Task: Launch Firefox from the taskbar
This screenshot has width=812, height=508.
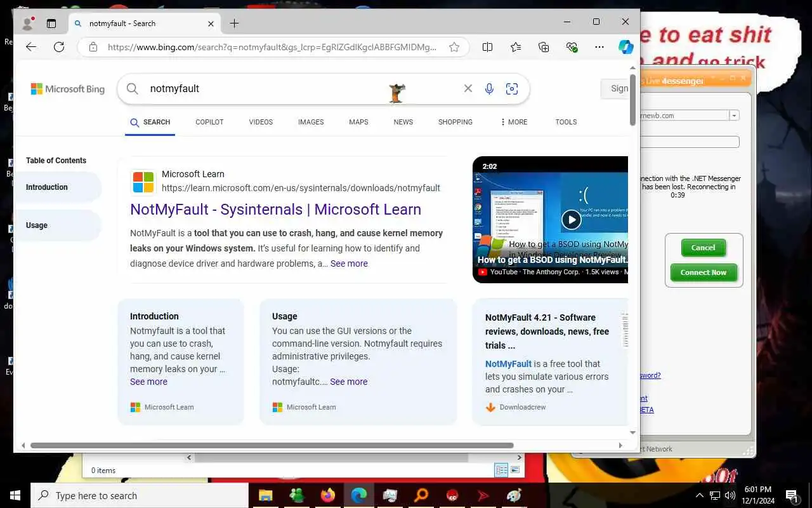Action: [x=327, y=495]
